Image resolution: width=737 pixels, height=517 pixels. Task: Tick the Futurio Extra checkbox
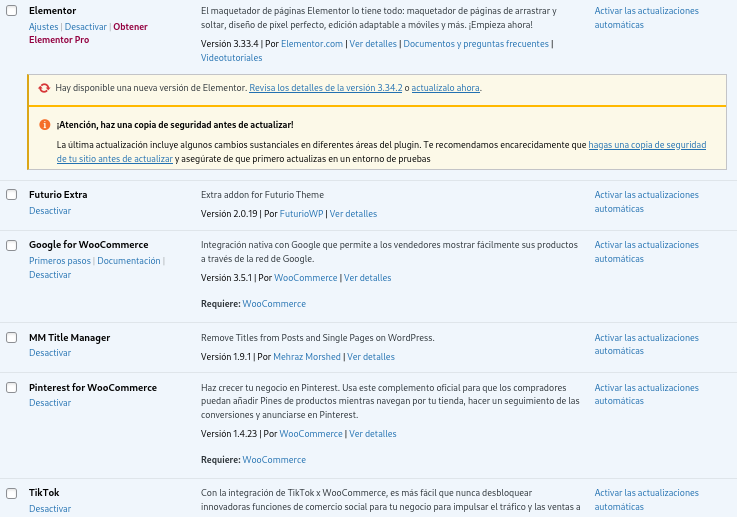[x=12, y=195]
